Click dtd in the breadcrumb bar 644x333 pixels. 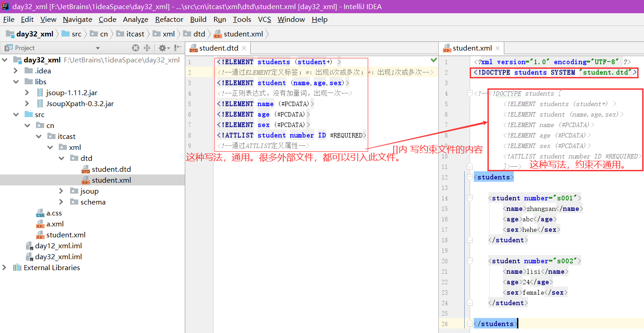tap(194, 34)
